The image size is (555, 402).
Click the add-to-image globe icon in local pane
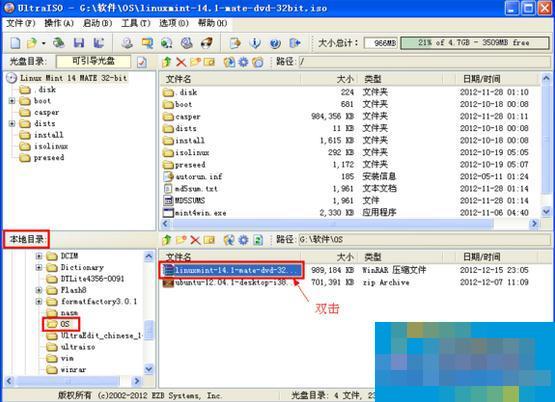[x=229, y=240]
